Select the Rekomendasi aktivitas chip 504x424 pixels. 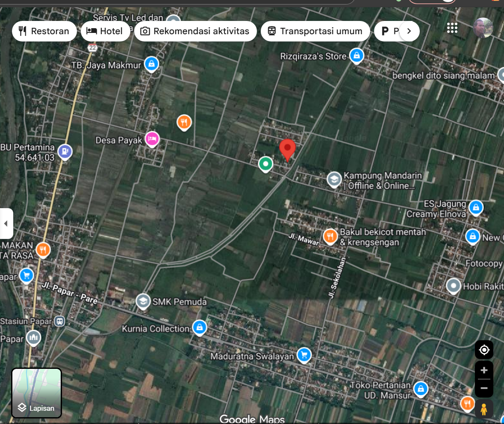195,31
